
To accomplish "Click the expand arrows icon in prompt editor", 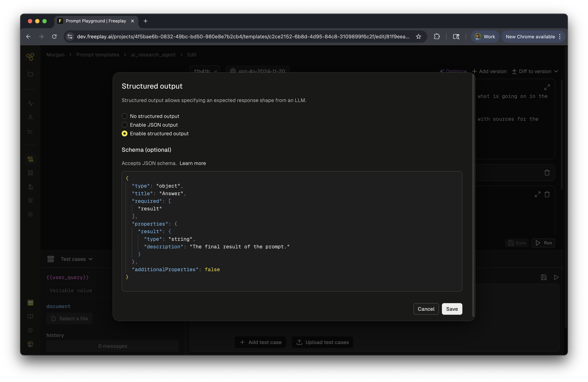I will (x=547, y=87).
